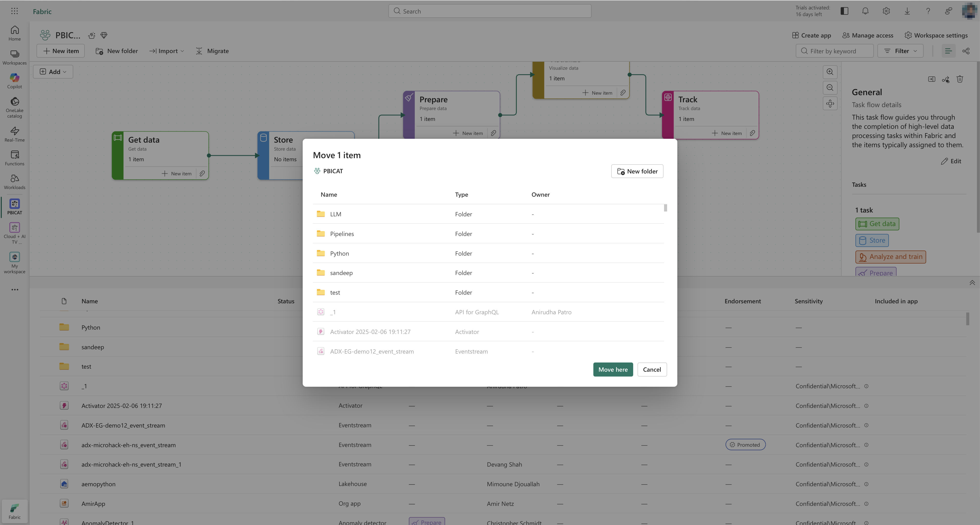
Task: Confirm with Move here button
Action: click(x=613, y=369)
